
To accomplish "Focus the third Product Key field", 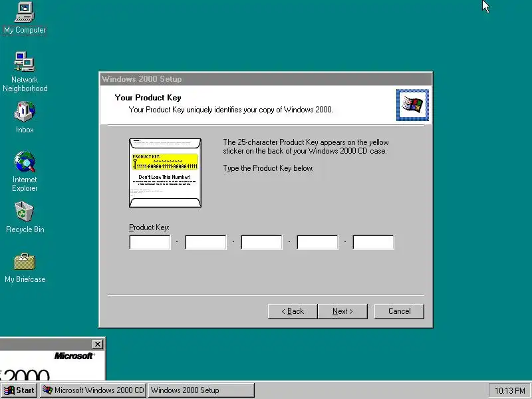I will click(261, 242).
